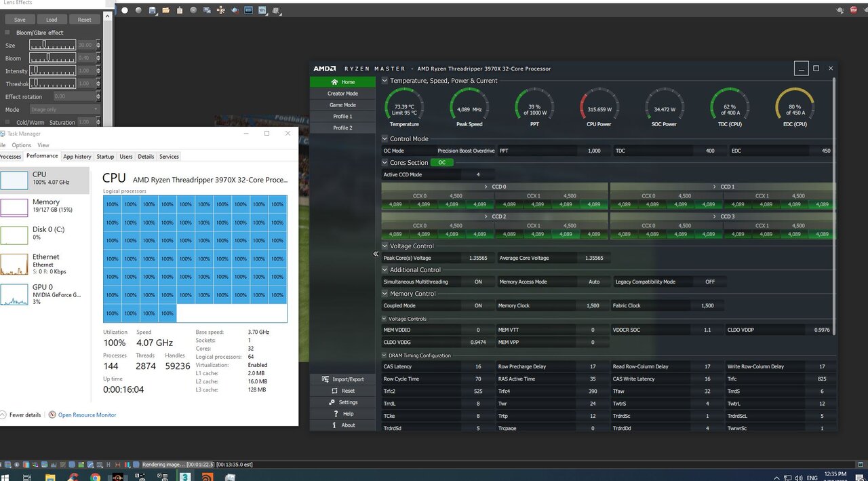
Task: Open the Help question mark item
Action: (x=336, y=414)
